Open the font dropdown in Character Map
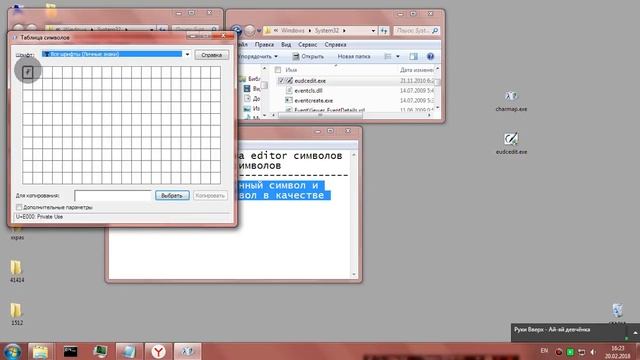Image resolution: width=640 pixels, height=360 pixels. (x=187, y=54)
